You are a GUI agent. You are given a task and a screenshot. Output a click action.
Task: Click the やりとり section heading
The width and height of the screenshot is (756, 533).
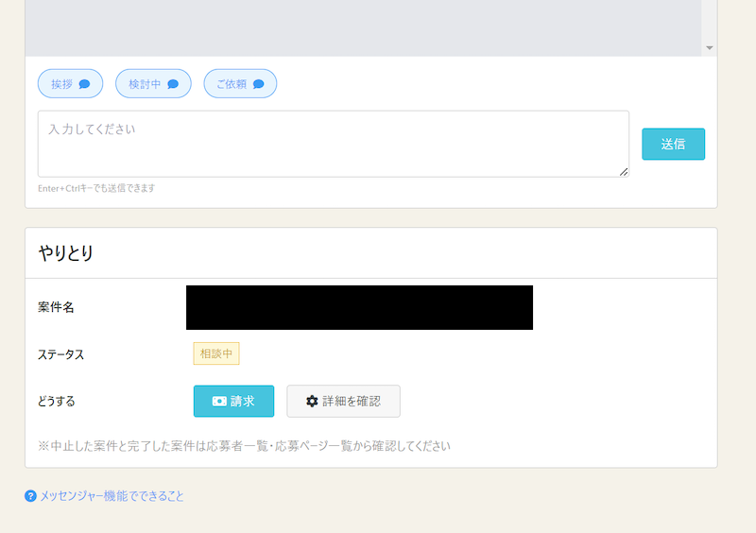[x=65, y=252]
